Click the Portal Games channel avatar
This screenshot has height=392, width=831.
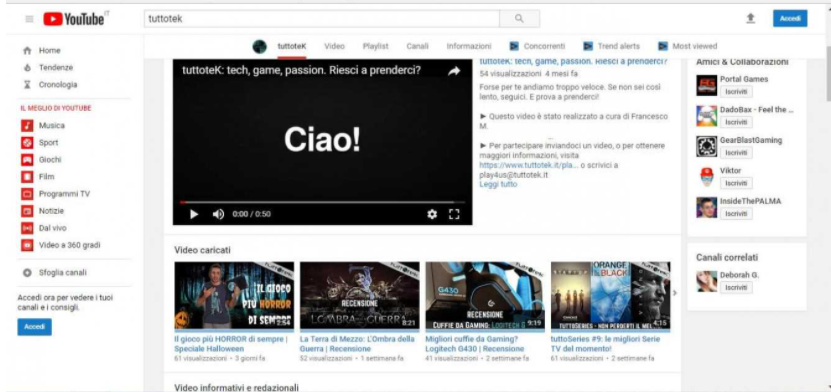(x=706, y=85)
